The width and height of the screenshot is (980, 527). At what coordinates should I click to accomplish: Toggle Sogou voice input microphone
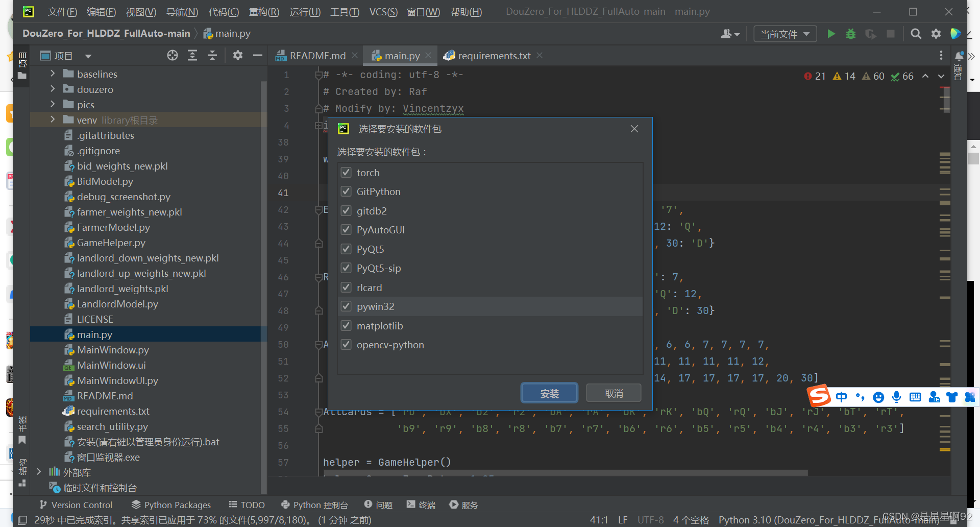tap(896, 397)
